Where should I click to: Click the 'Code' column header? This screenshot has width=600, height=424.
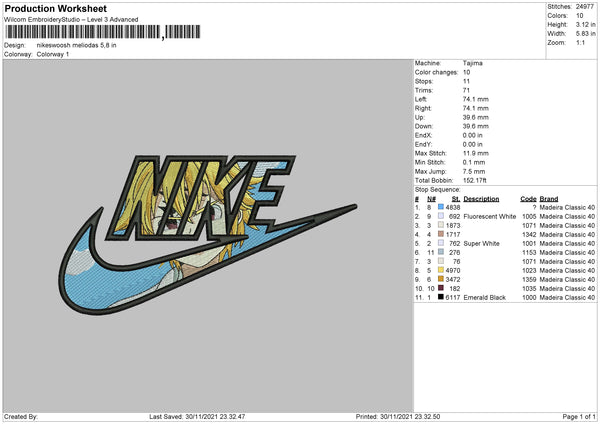(528, 199)
